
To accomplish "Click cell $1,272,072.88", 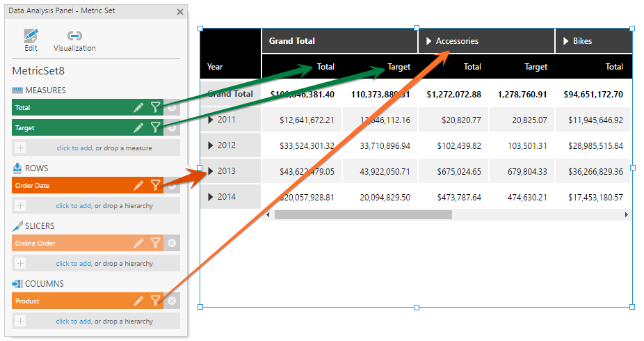I will coord(454,95).
